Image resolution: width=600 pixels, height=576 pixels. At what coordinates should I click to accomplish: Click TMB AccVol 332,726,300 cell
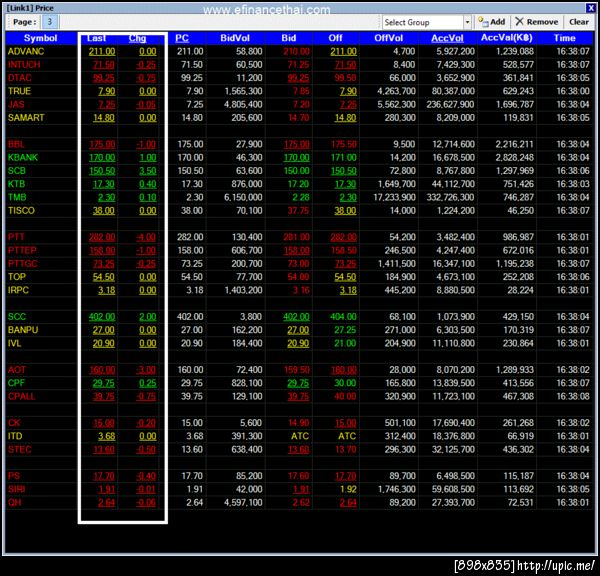(x=451, y=197)
